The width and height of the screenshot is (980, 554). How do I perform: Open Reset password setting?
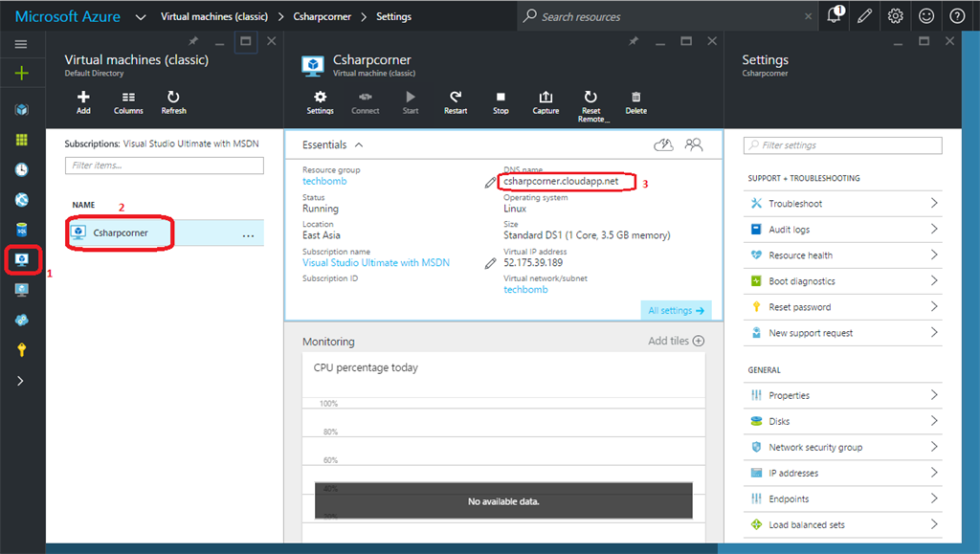point(843,307)
